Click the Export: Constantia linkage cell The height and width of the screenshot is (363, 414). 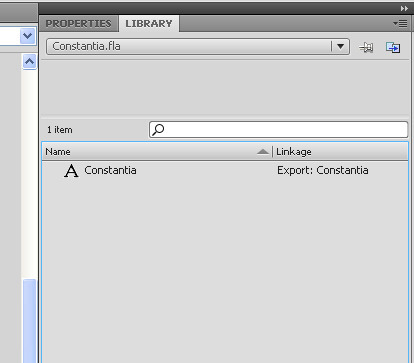[x=323, y=171]
